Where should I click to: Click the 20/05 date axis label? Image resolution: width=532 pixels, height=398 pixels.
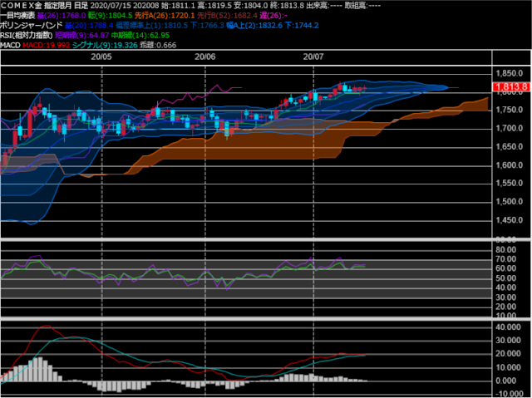coord(101,57)
